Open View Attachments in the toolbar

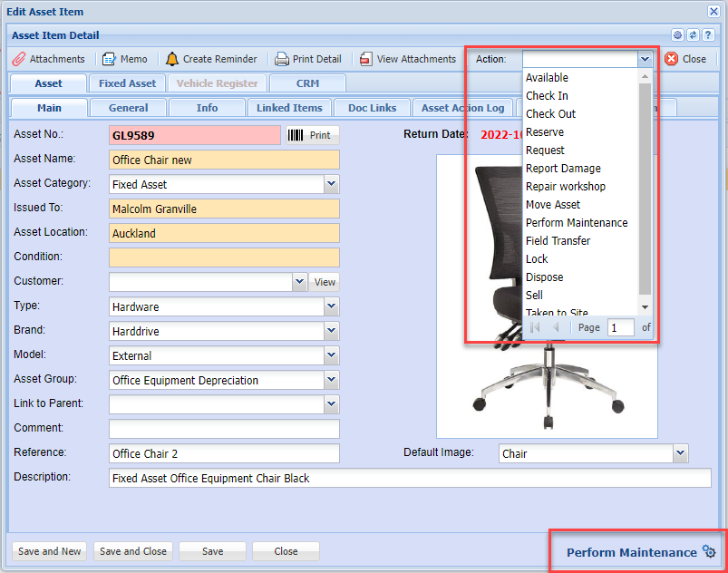point(407,59)
